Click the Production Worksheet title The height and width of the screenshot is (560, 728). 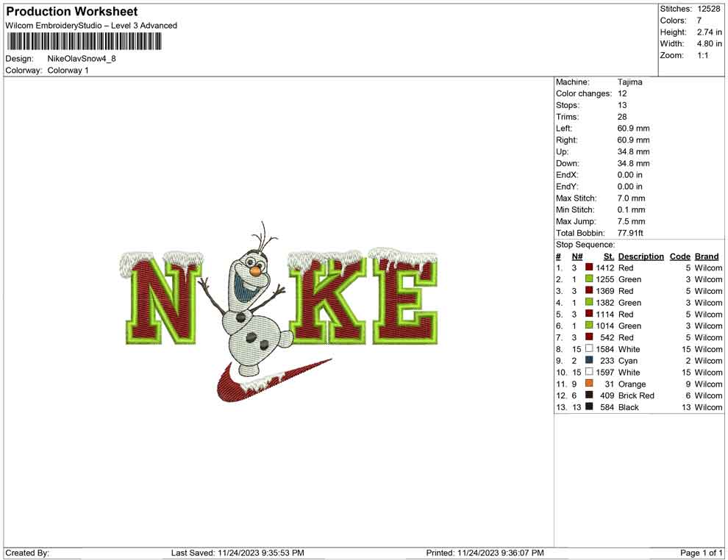[x=71, y=12]
